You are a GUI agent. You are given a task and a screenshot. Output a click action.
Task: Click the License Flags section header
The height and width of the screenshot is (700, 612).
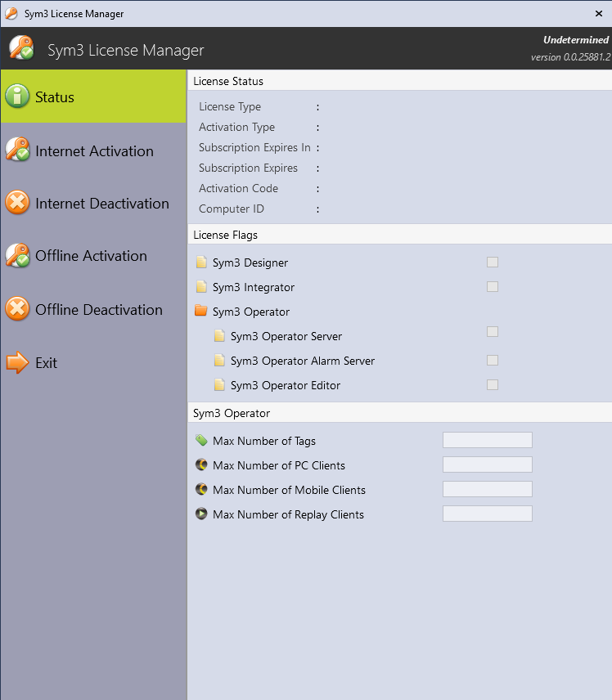tap(225, 236)
